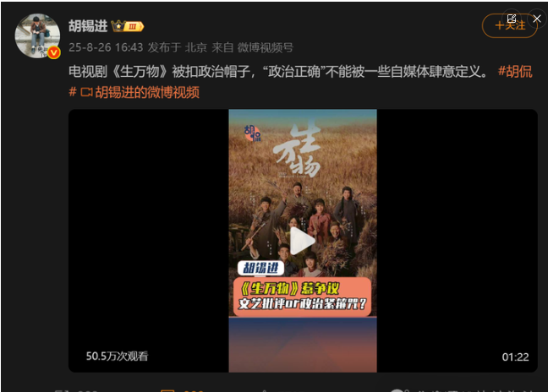This screenshot has width=548, height=392.
Task: Click the 《生万物》惹争议 caption banner
Action: pyautogui.click(x=302, y=297)
